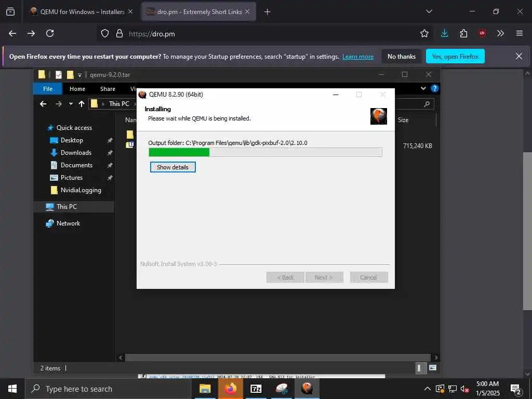Decline with No thanks button
The height and width of the screenshot is (399, 532).
(402, 56)
